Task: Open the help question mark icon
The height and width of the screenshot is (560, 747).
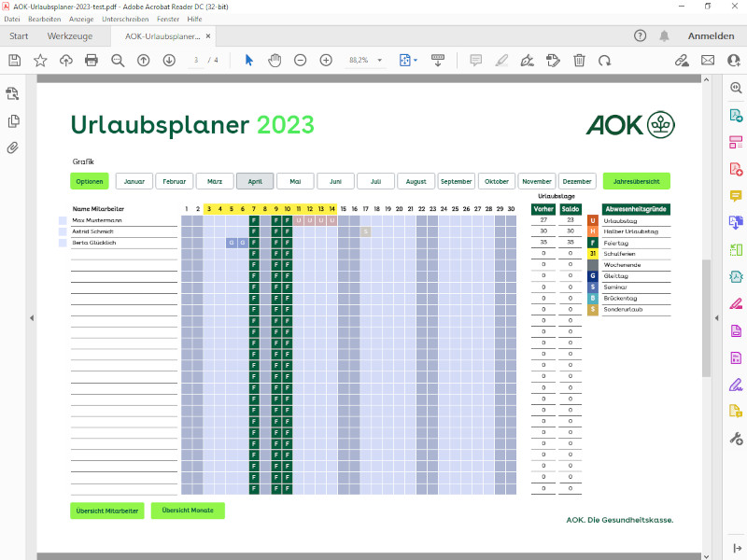Action: pyautogui.click(x=640, y=35)
